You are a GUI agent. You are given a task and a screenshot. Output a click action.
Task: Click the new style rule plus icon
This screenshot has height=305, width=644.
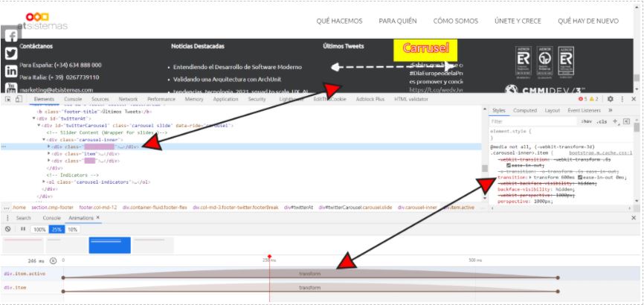(x=615, y=121)
